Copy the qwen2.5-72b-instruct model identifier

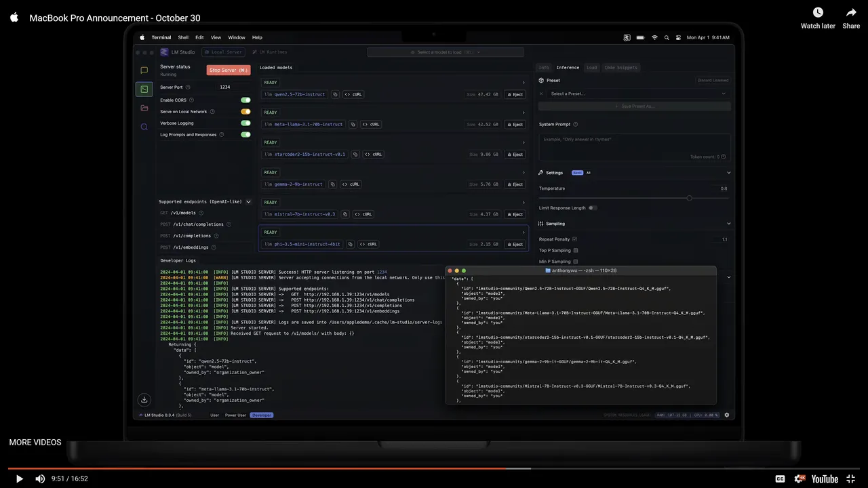click(335, 94)
